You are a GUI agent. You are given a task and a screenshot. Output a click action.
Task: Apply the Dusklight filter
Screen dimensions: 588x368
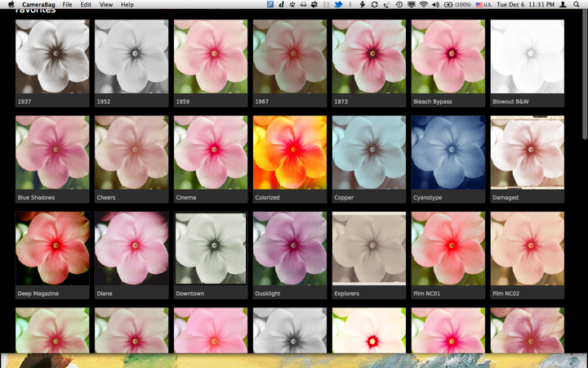click(290, 249)
